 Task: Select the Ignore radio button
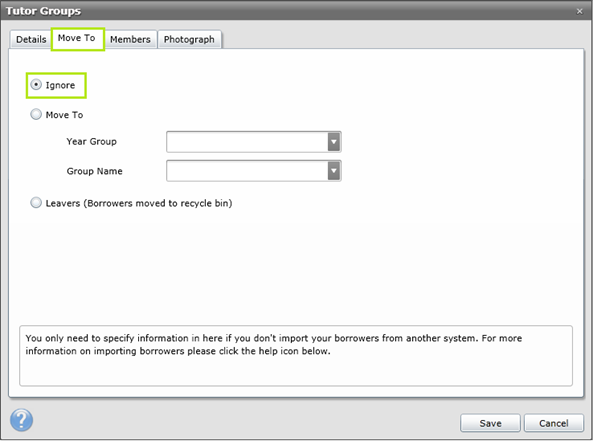click(x=36, y=85)
